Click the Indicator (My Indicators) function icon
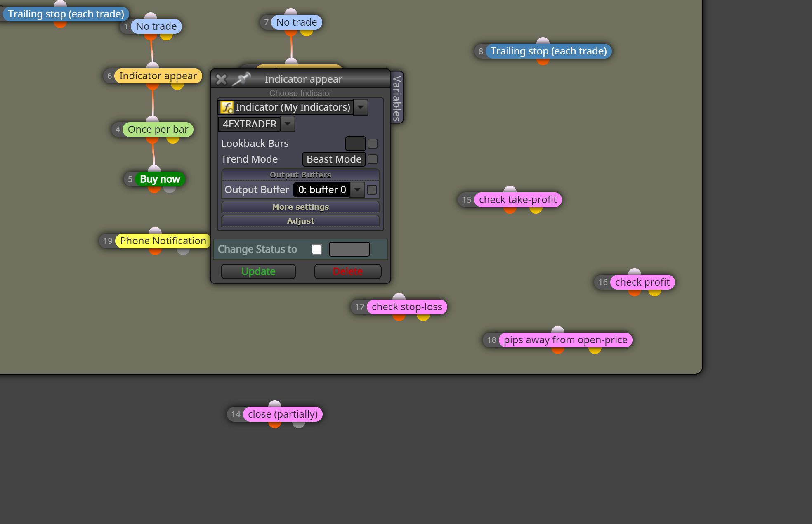The image size is (812, 524). (227, 107)
